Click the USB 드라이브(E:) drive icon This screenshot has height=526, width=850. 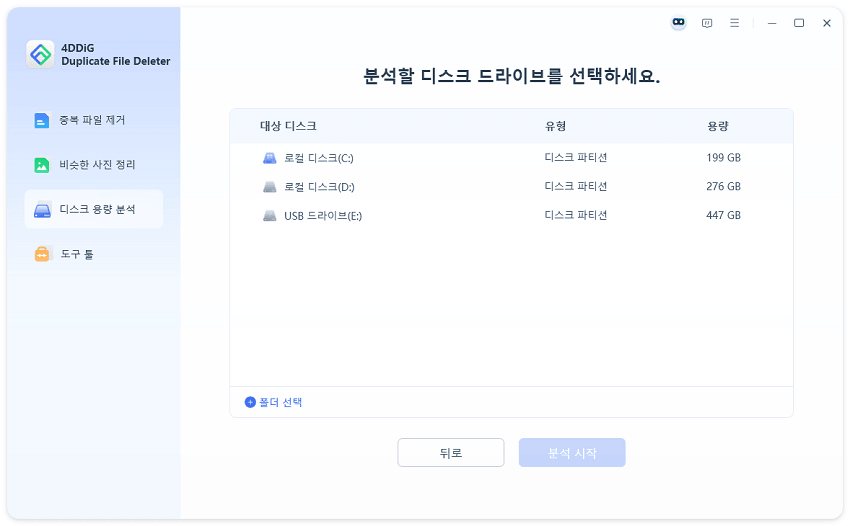pos(270,216)
